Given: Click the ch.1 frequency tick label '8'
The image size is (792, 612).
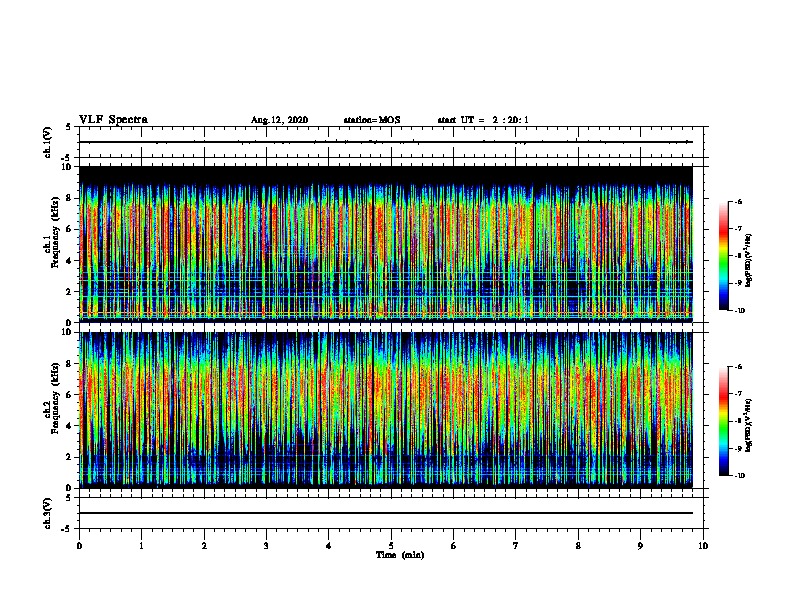Looking at the screenshot, I should click(70, 198).
